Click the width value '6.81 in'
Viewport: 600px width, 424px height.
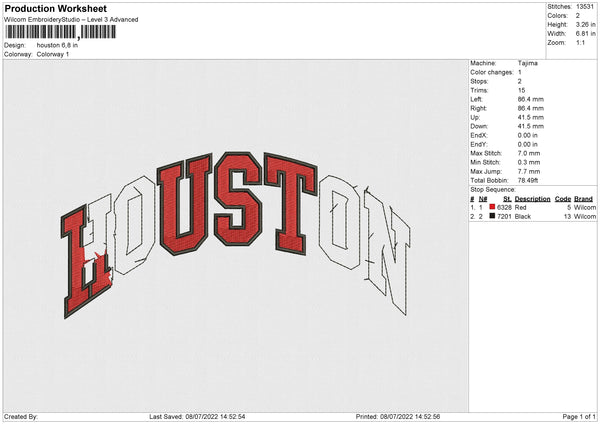point(585,34)
